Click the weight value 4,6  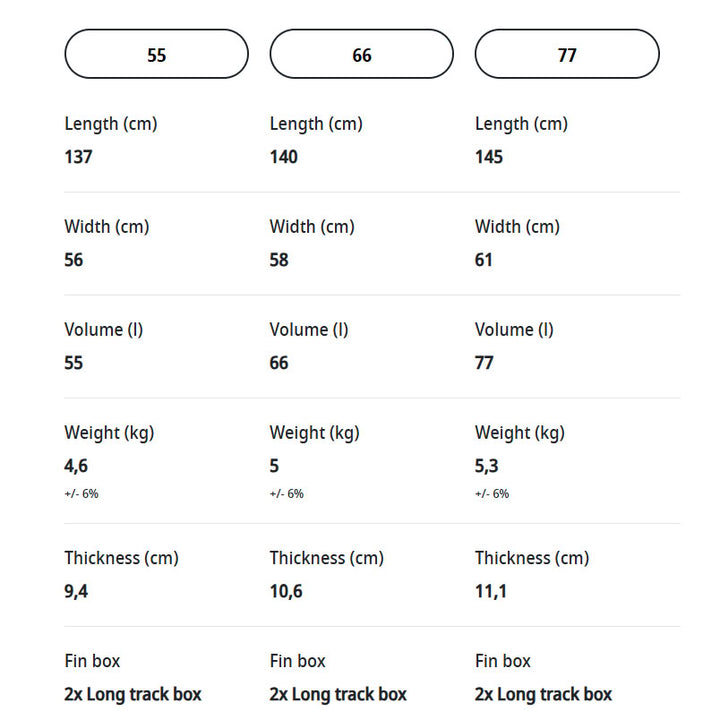(76, 466)
